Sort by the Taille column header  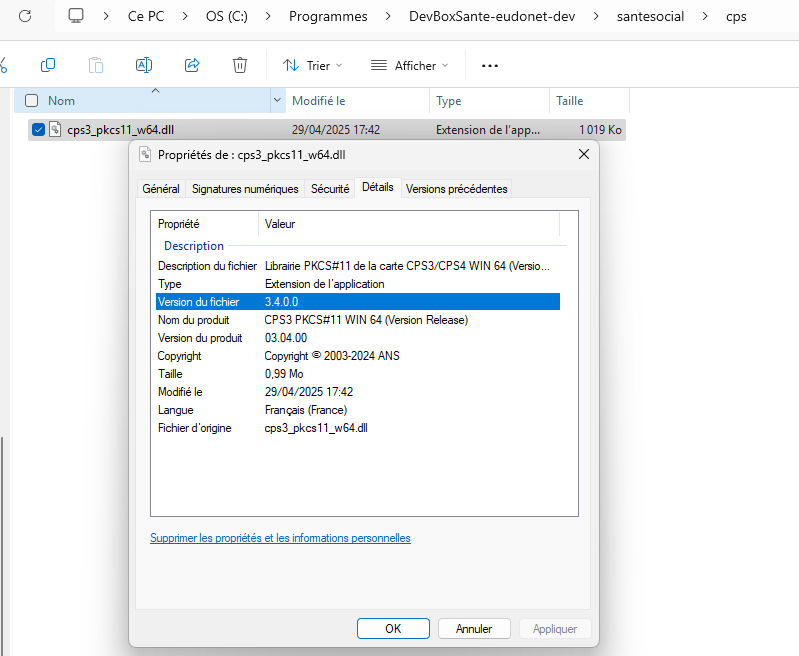click(590, 100)
